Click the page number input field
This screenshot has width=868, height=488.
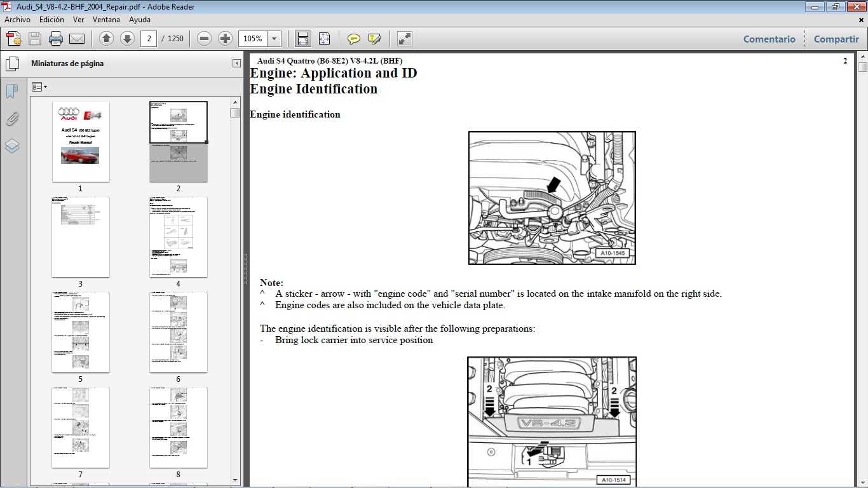149,39
